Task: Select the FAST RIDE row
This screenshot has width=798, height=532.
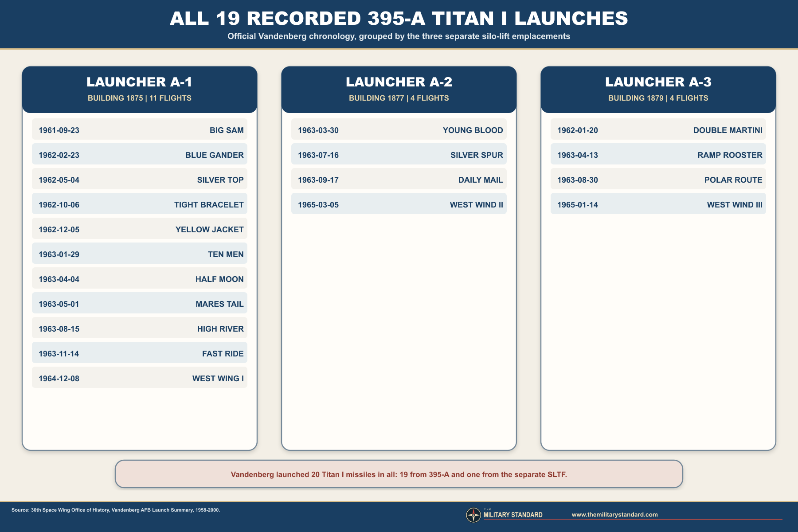Action: [x=140, y=352]
